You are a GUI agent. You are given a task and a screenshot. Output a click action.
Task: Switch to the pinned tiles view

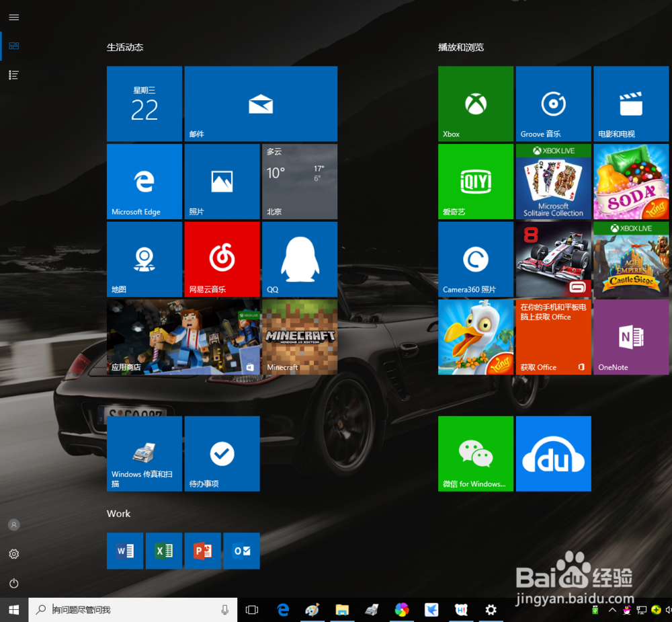(13, 46)
